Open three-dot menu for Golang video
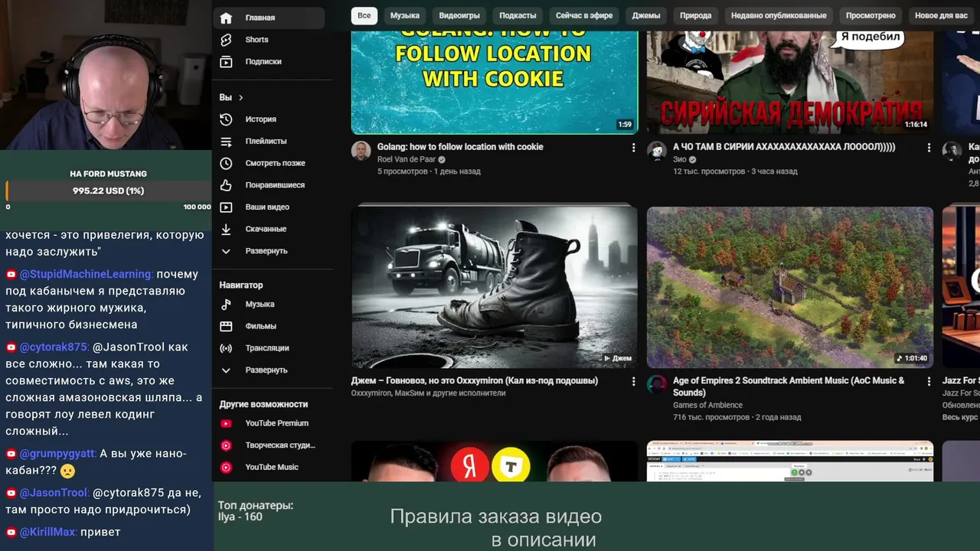Viewport: 980px width, 551px height. pyautogui.click(x=633, y=148)
